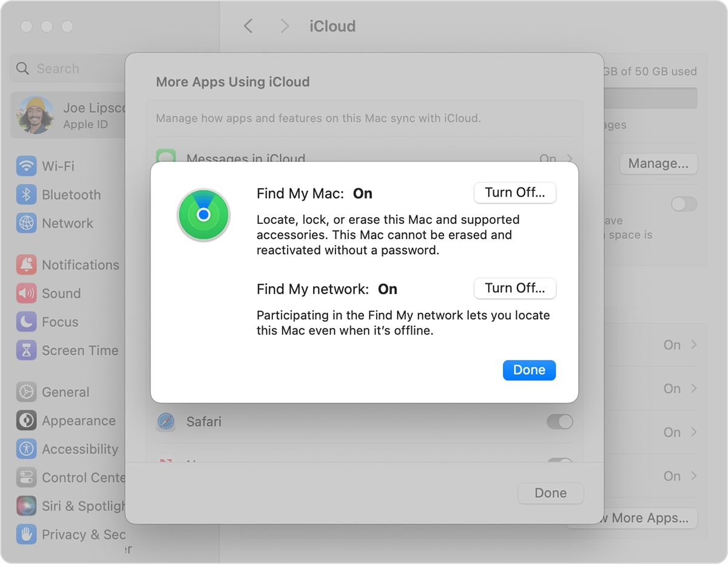Select the Bluetooth label in sidebar
This screenshot has height=564, width=728.
[x=71, y=195]
